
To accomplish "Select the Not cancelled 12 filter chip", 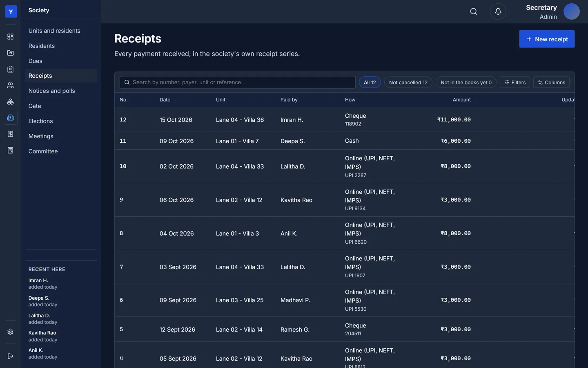I will pos(408,82).
